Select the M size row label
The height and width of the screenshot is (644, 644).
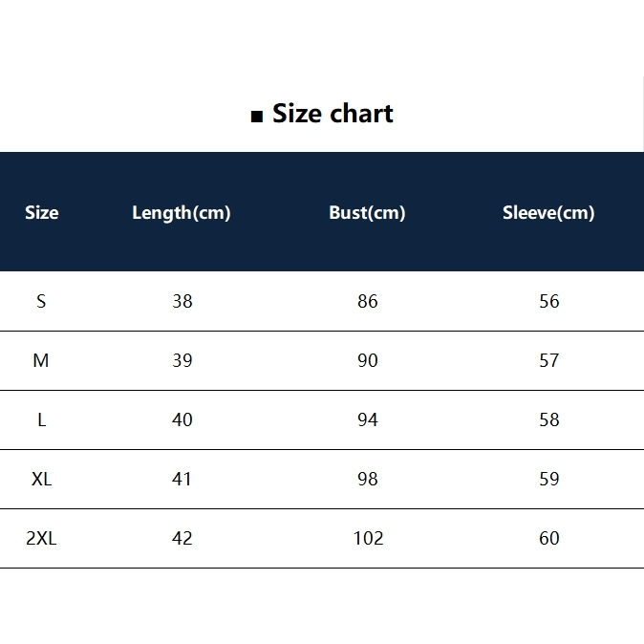pyautogui.click(x=41, y=361)
